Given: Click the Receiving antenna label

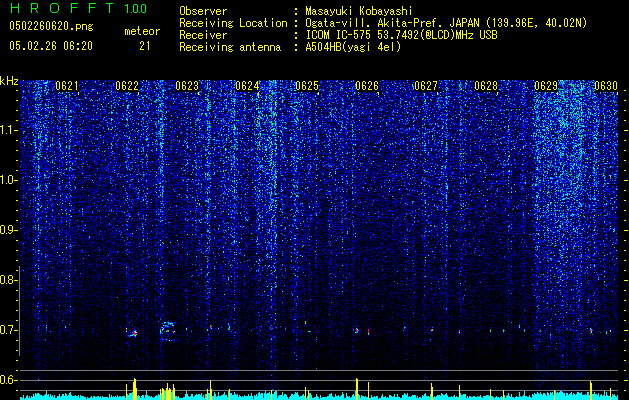Looking at the screenshot, I should (x=230, y=47).
